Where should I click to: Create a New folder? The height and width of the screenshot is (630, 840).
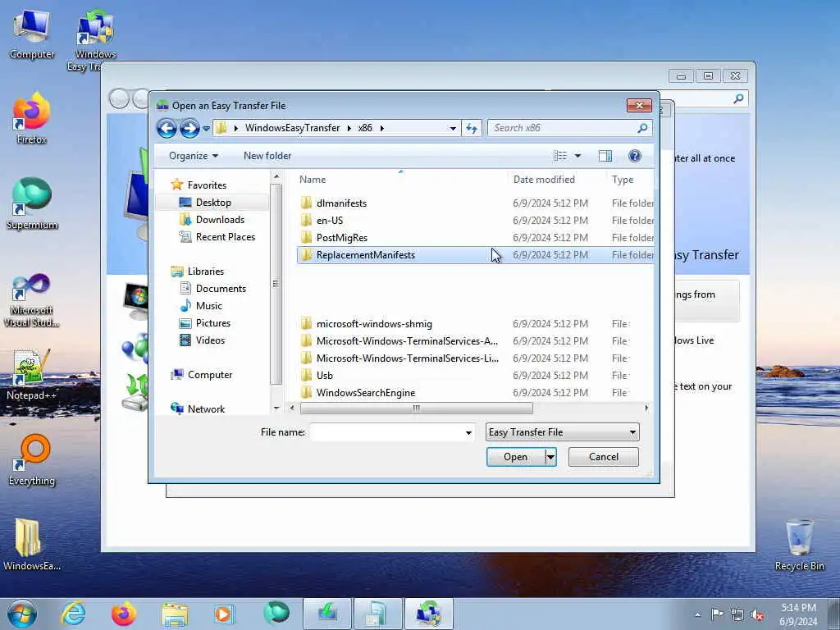tap(267, 156)
